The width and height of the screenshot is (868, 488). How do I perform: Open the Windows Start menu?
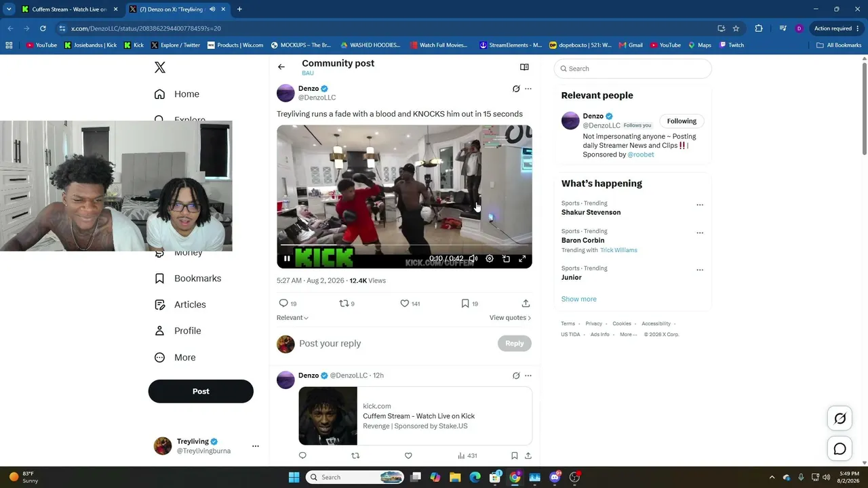click(x=294, y=477)
